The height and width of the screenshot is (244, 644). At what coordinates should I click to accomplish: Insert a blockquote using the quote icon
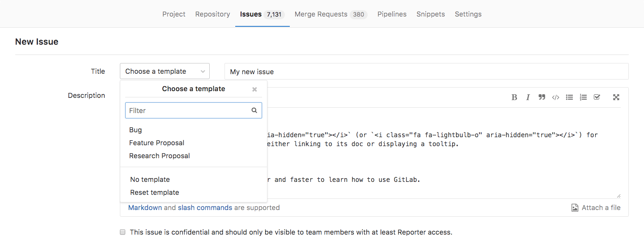[x=542, y=97]
